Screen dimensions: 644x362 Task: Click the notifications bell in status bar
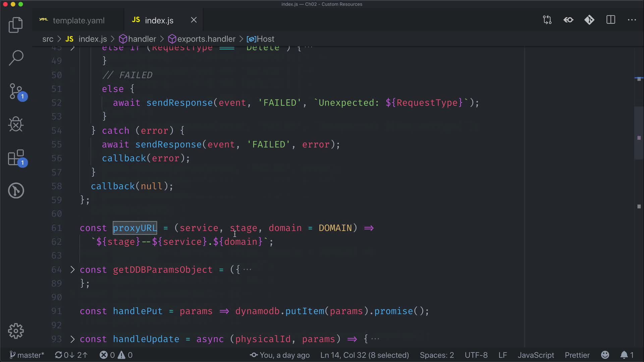624,355
